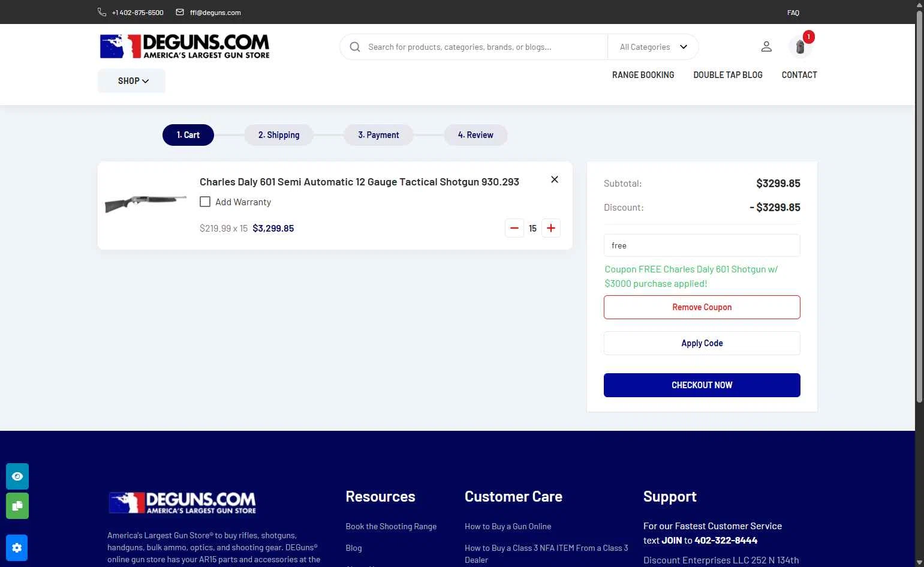Go to the 4. Review step

click(475, 135)
